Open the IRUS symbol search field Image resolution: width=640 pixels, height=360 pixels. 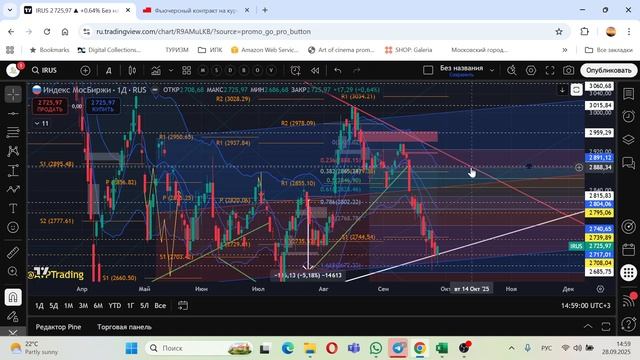coord(45,70)
